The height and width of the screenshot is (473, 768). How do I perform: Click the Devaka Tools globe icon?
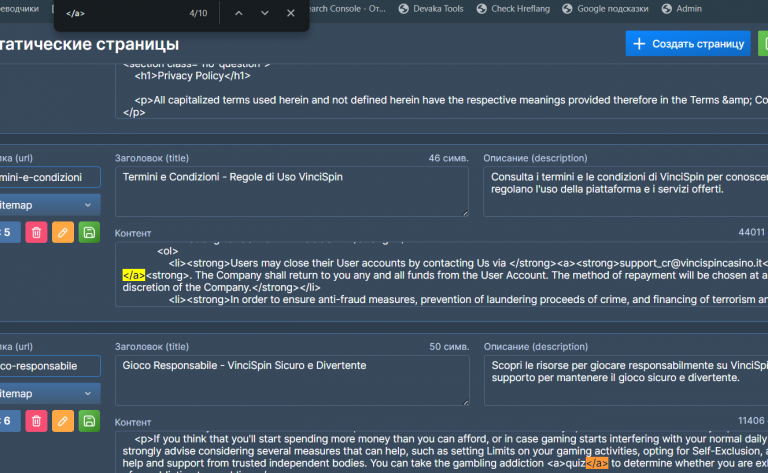point(404,9)
